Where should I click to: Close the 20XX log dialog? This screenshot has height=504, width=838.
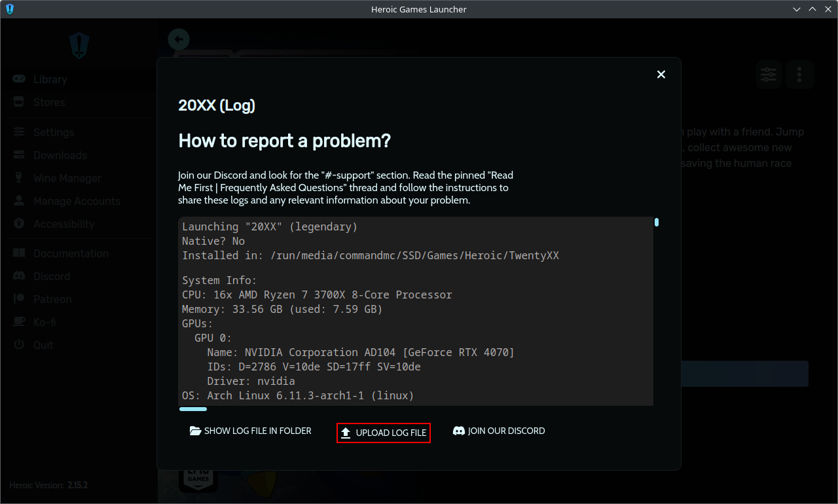tap(661, 75)
